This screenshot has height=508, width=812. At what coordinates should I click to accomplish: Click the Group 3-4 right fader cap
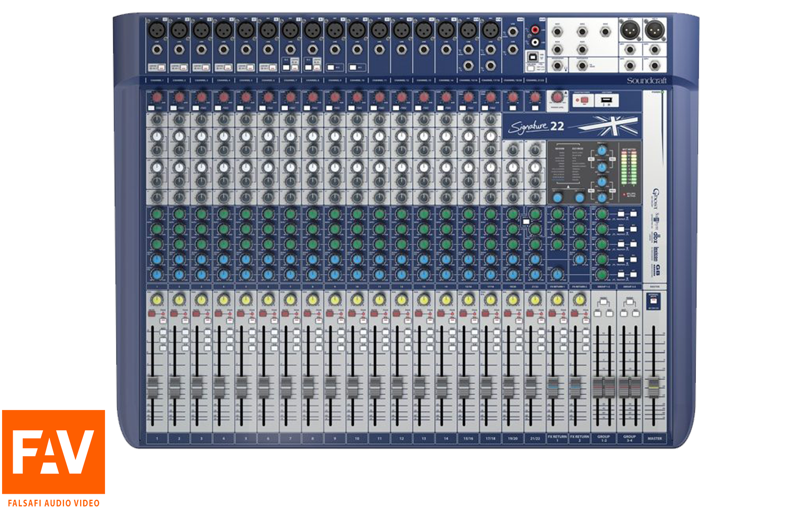pyautogui.click(x=635, y=388)
